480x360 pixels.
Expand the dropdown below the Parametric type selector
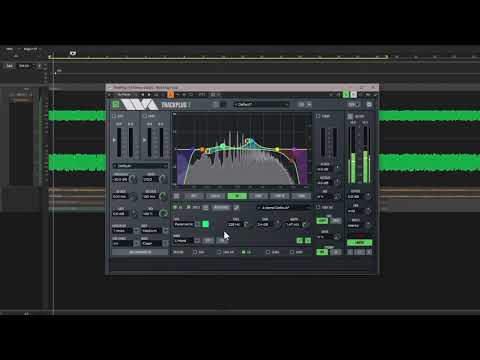tap(197, 240)
